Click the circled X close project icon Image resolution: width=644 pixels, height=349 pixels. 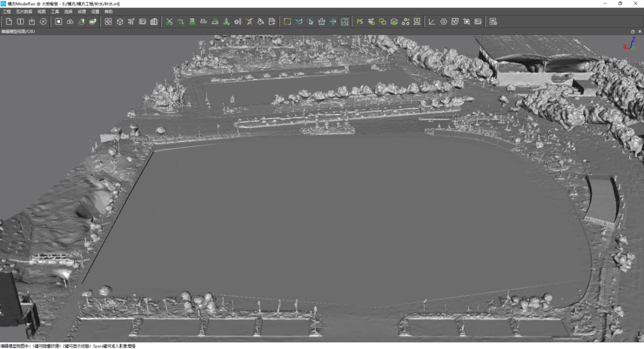click(43, 21)
